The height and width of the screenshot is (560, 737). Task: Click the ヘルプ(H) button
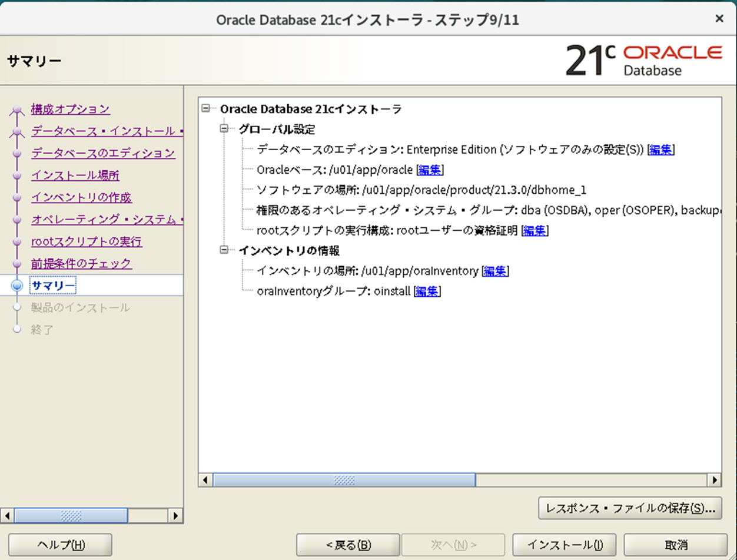pos(61,545)
